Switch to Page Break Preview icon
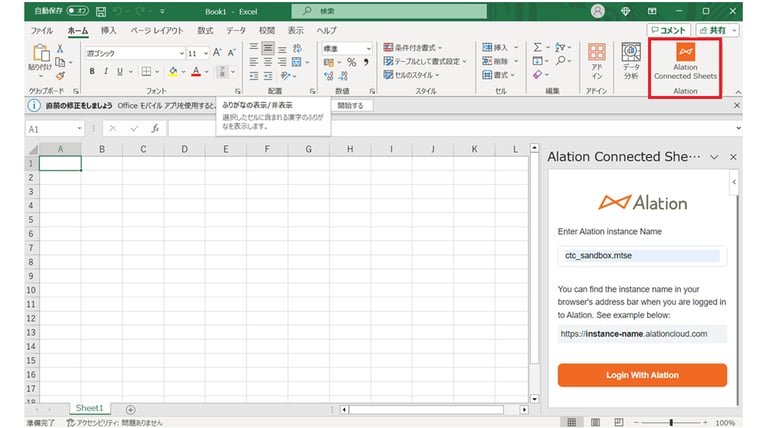 coord(619,423)
